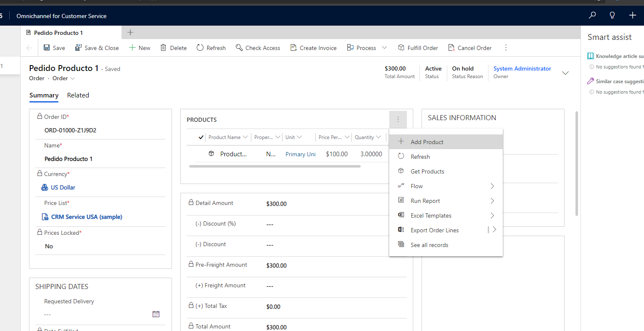Click the horizontal scrollbar of Products grid
644x331 pixels.
275,166
